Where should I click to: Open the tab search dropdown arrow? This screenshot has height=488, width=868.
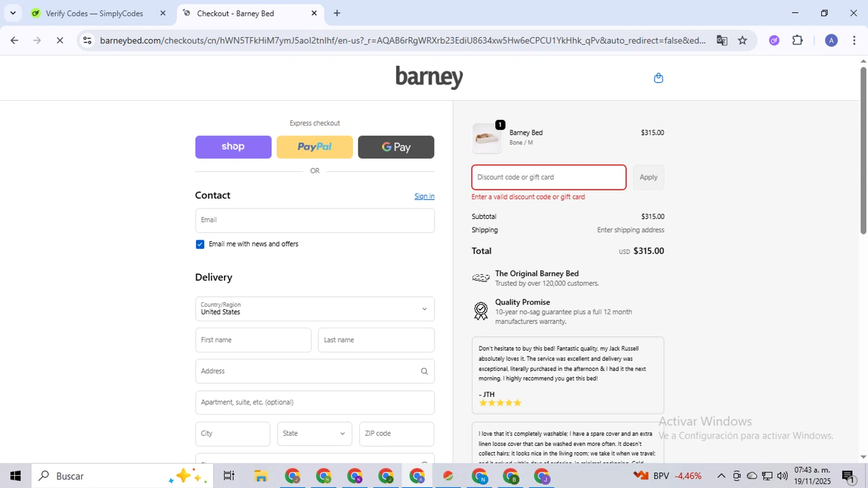pyautogui.click(x=13, y=13)
